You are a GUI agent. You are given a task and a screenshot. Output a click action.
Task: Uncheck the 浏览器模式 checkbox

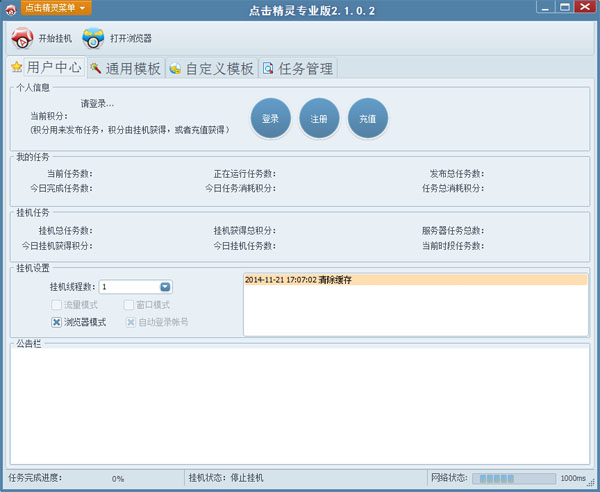[x=57, y=322]
